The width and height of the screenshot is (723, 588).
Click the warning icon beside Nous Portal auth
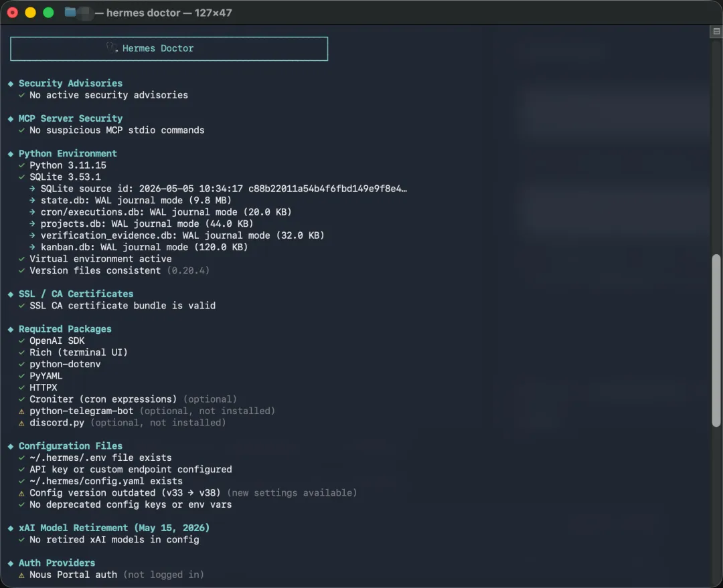click(x=21, y=575)
